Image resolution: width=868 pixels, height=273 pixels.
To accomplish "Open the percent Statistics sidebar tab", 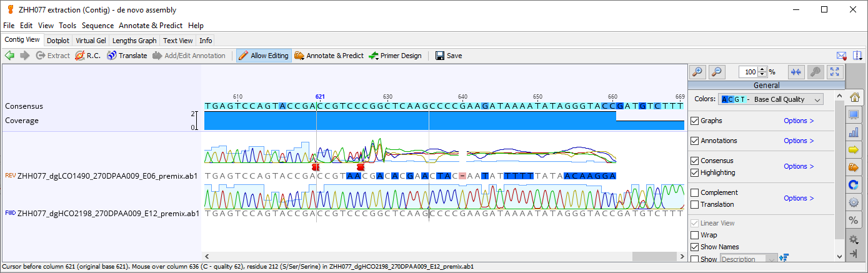I will (x=854, y=220).
